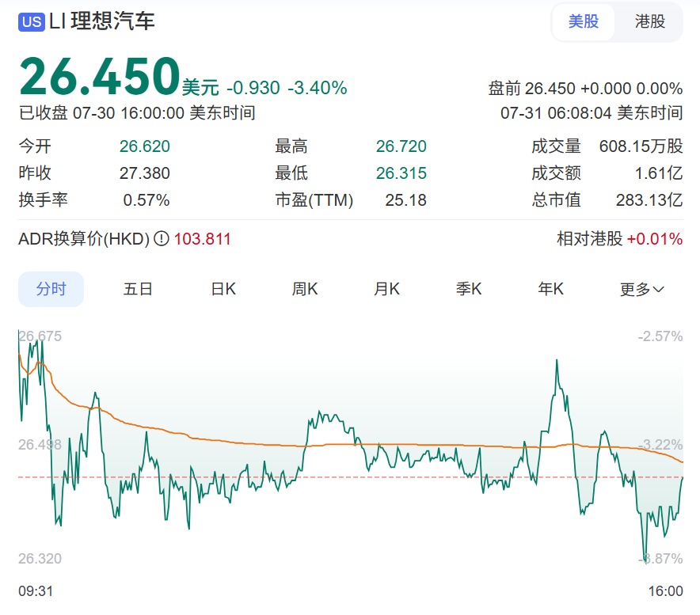
Task: Click the 成交量 value 608.15万股
Action: (641, 146)
